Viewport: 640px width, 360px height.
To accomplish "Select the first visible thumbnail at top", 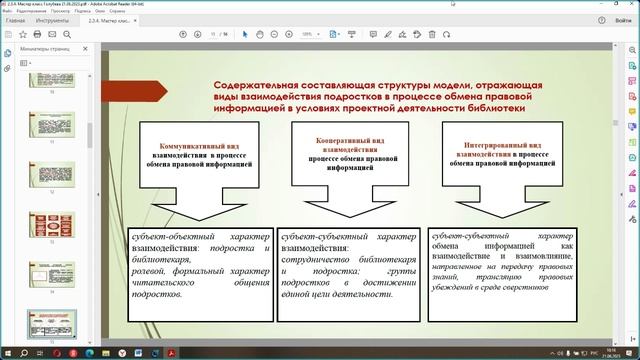I will 52,80.
